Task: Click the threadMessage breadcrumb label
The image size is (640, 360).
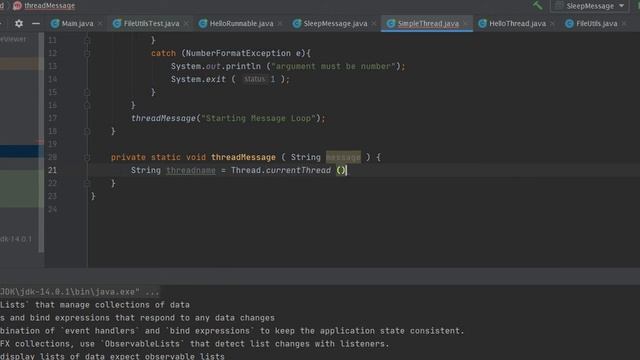Action: coord(49,6)
